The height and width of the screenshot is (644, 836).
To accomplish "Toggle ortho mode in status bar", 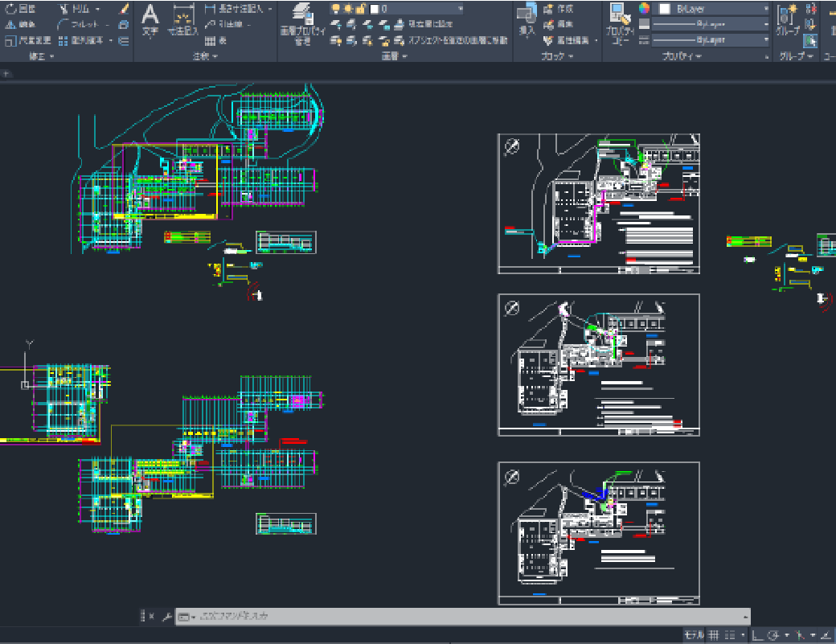I will coord(757,635).
